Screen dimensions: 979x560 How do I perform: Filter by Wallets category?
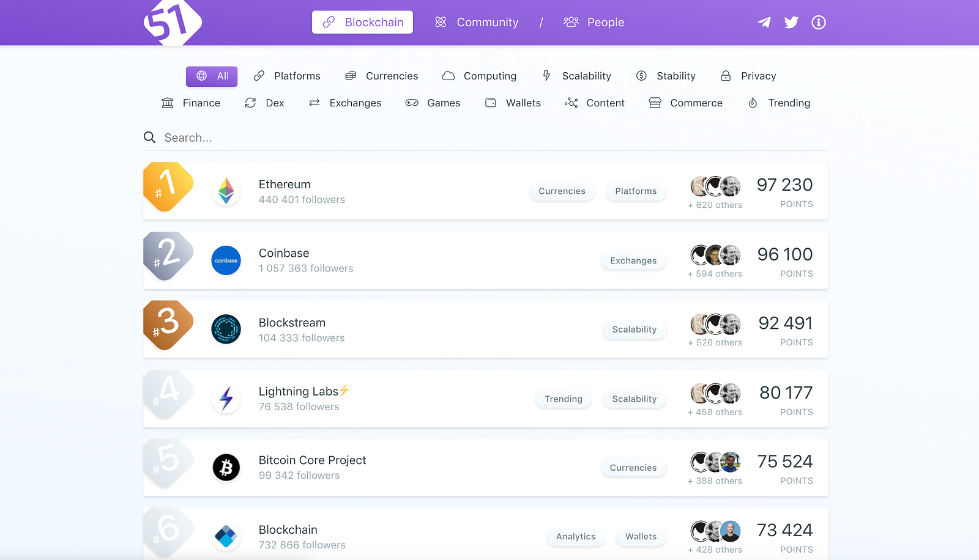point(513,103)
